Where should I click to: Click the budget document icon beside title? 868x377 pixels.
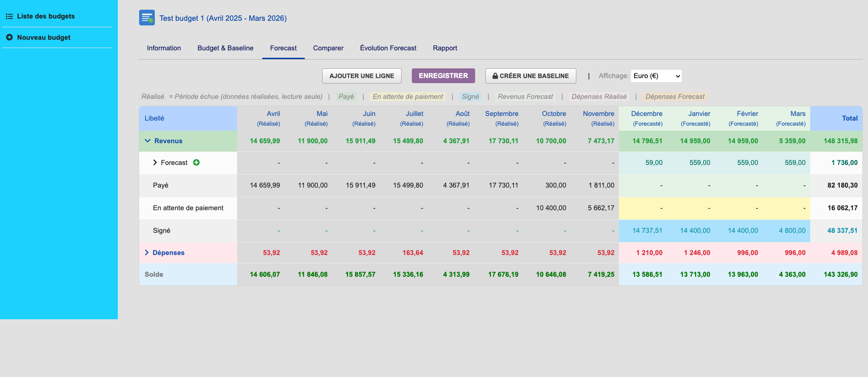coord(147,18)
